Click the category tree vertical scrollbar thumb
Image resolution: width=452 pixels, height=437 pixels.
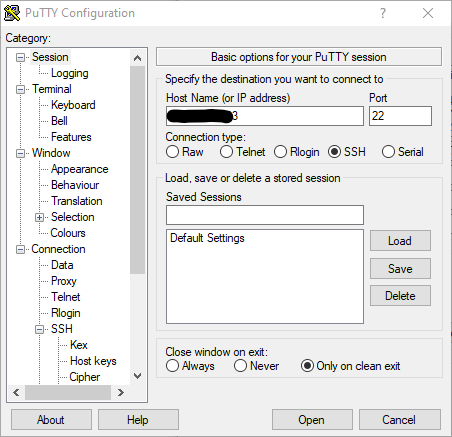(137, 170)
